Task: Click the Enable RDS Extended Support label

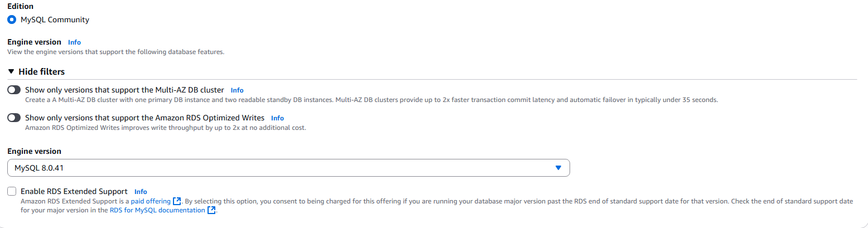Action: click(74, 191)
